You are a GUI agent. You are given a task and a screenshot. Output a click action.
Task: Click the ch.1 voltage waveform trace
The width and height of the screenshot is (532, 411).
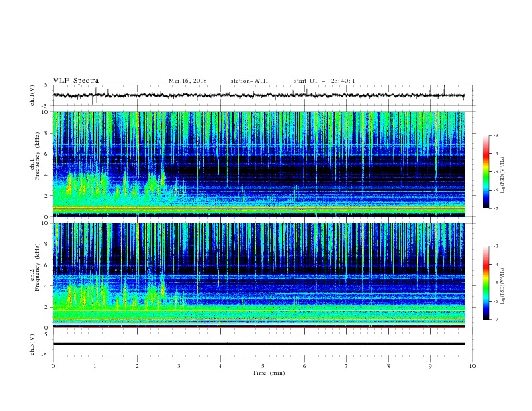pos(259,95)
